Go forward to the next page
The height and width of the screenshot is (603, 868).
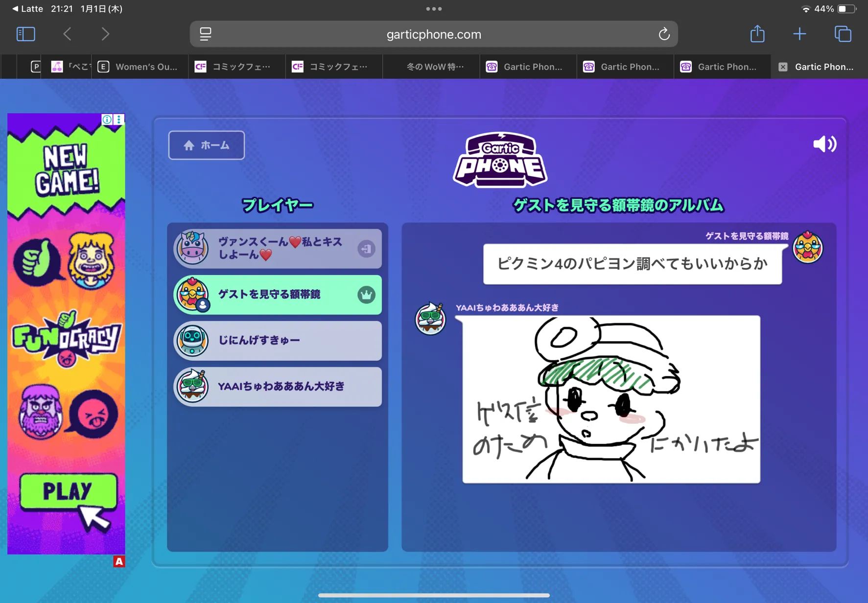point(105,34)
